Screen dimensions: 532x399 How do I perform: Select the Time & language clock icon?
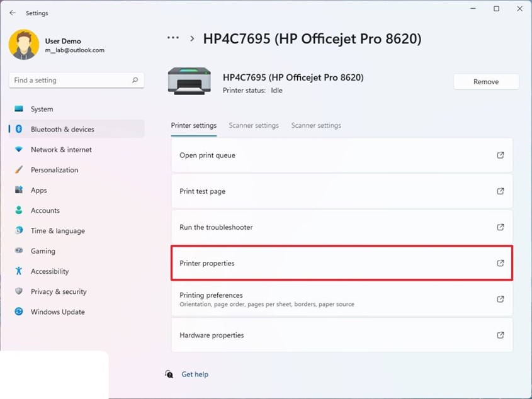pyautogui.click(x=19, y=230)
